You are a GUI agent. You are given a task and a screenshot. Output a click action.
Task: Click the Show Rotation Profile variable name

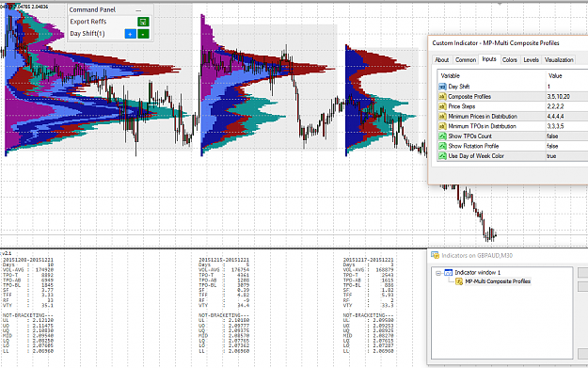[473, 146]
